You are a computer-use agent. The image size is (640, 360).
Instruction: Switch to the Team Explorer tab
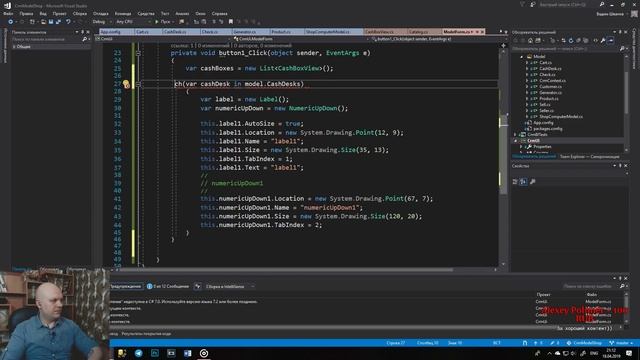(589, 157)
